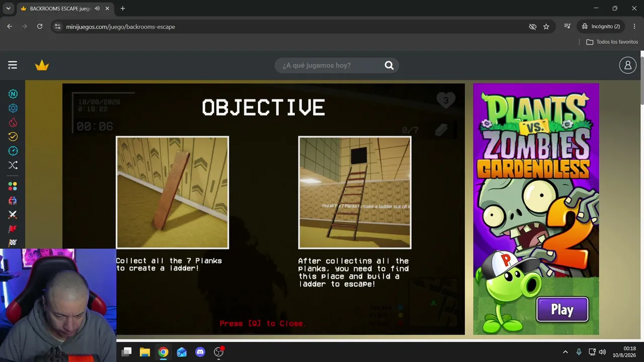Image resolution: width=644 pixels, height=362 pixels.
Task: Open the blue gauge sidebar icon
Action: point(13,151)
